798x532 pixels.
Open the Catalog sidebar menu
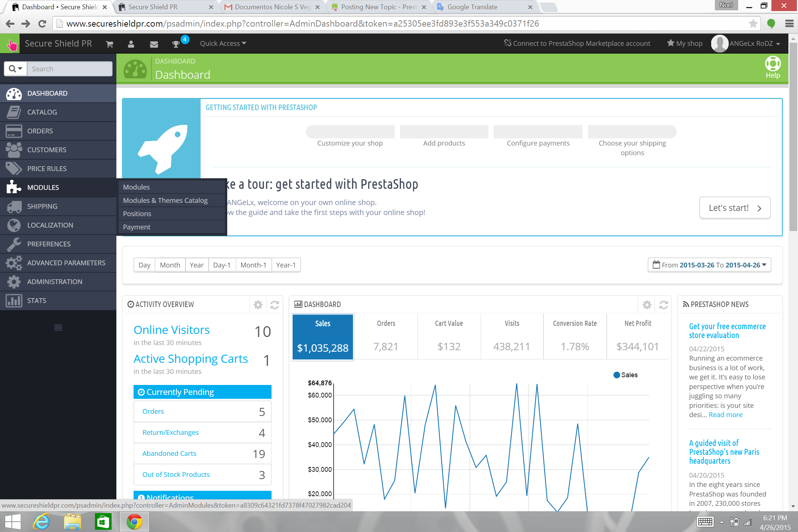click(42, 112)
